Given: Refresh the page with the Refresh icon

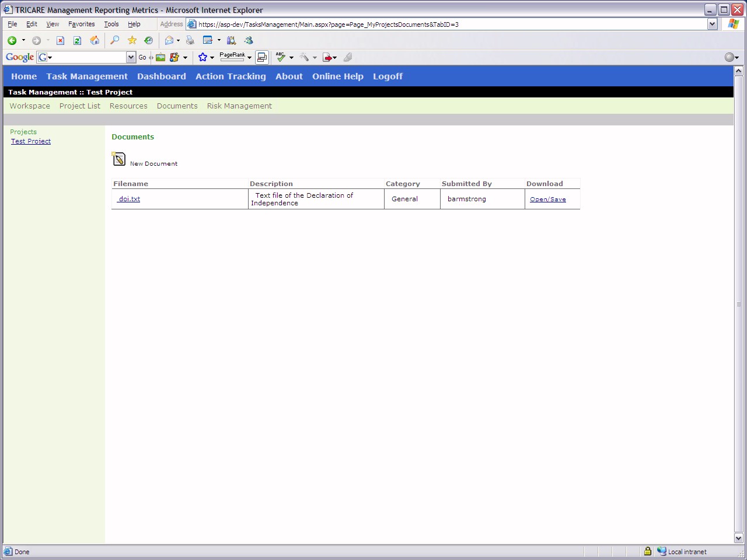Looking at the screenshot, I should pyautogui.click(x=77, y=40).
